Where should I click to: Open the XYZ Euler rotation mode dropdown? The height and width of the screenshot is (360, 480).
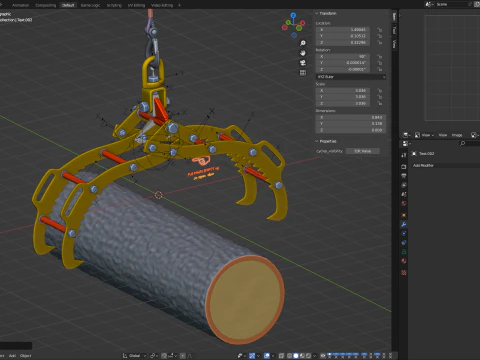351,77
